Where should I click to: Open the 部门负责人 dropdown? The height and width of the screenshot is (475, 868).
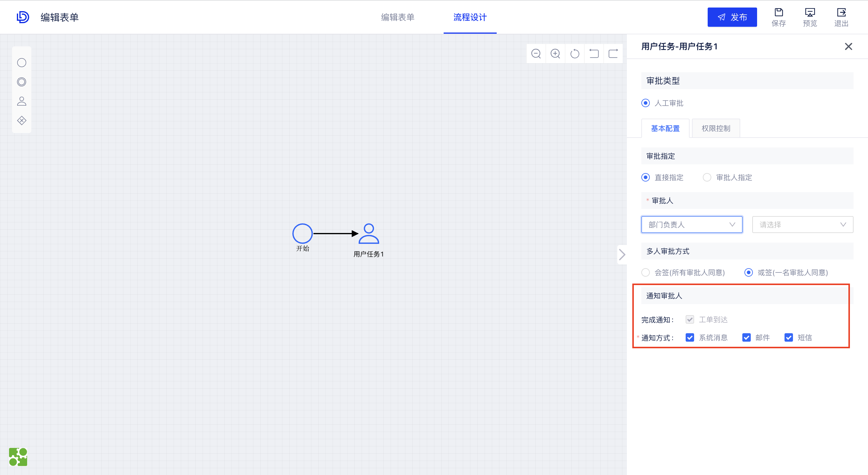pyautogui.click(x=692, y=225)
